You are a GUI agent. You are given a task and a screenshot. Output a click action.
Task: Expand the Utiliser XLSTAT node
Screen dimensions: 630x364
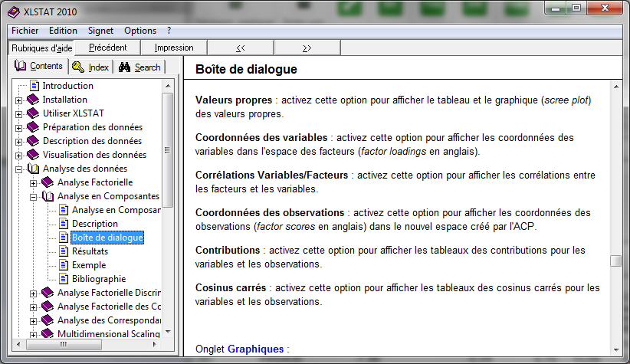[x=19, y=114]
